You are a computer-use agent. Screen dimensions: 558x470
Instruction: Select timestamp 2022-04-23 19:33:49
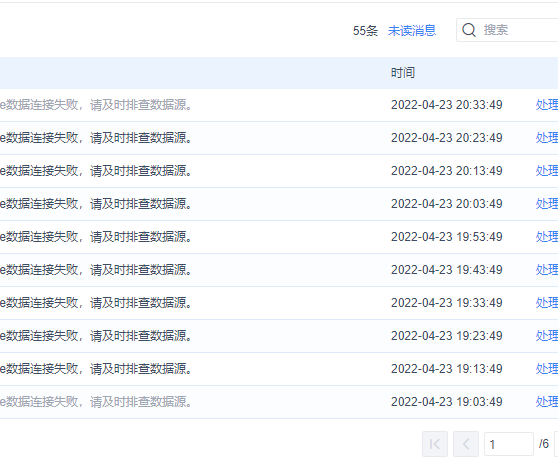click(447, 303)
